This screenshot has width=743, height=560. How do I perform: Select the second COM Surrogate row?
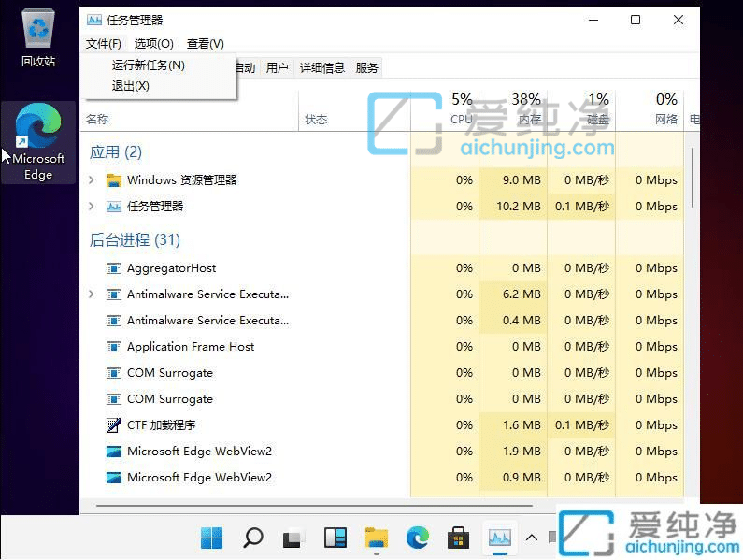(x=384, y=399)
